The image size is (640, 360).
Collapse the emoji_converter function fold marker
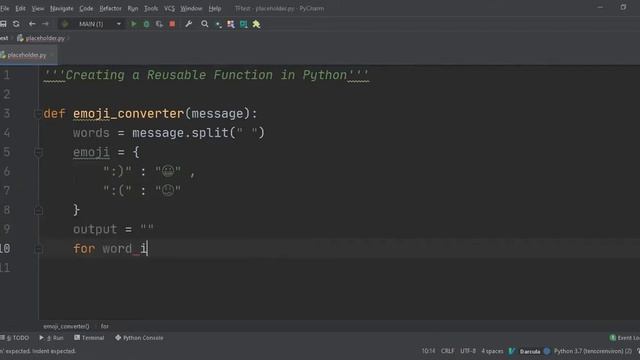[38, 114]
